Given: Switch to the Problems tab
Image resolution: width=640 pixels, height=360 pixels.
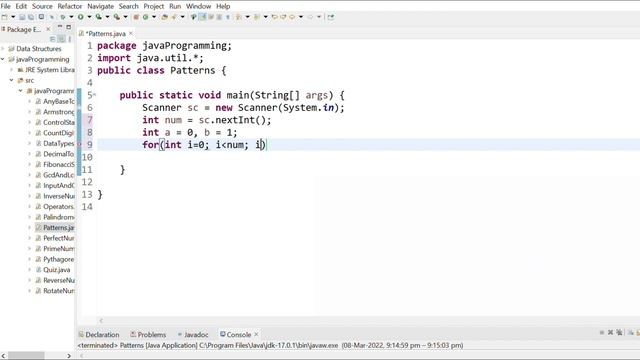Looking at the screenshot, I should pyautogui.click(x=148, y=334).
